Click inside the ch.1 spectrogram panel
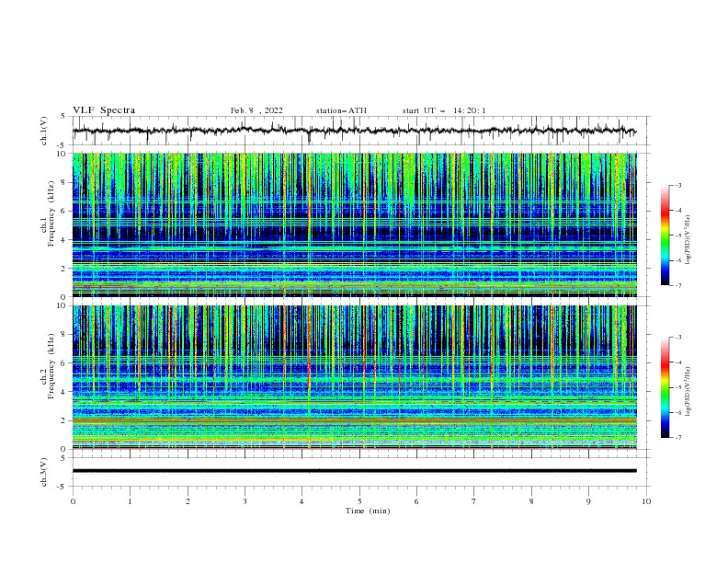The width and height of the screenshot is (728, 563). coord(354,224)
